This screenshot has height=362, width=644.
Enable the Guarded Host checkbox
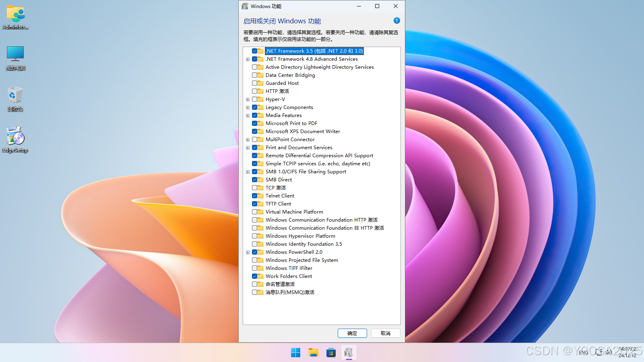(255, 83)
